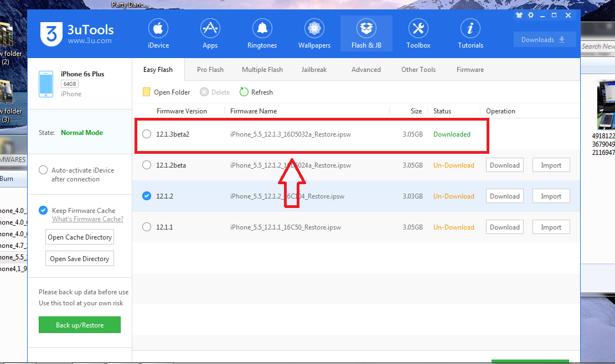Click the iPhone_5.5_12.1.1_16C50_Restore.ipsw file name
The image size is (615, 364).
[x=286, y=227]
